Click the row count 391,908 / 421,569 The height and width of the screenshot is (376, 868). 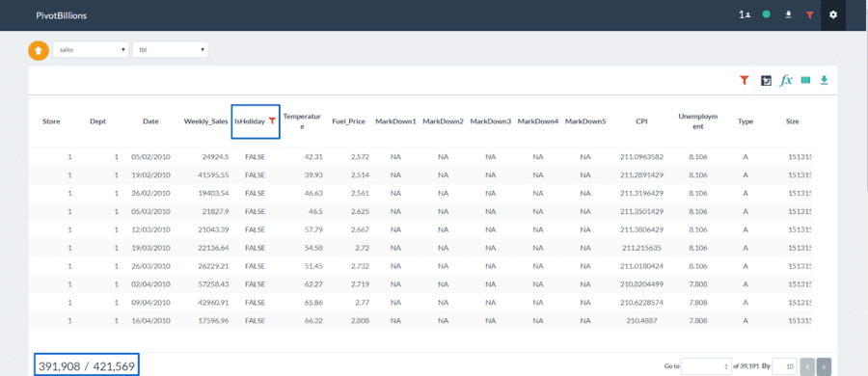pyautogui.click(x=87, y=366)
